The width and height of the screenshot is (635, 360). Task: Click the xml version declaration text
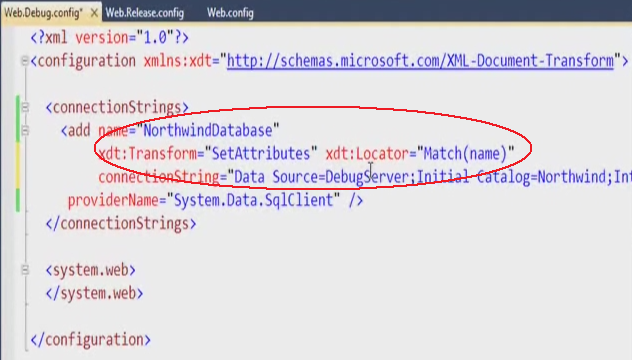coord(109,38)
